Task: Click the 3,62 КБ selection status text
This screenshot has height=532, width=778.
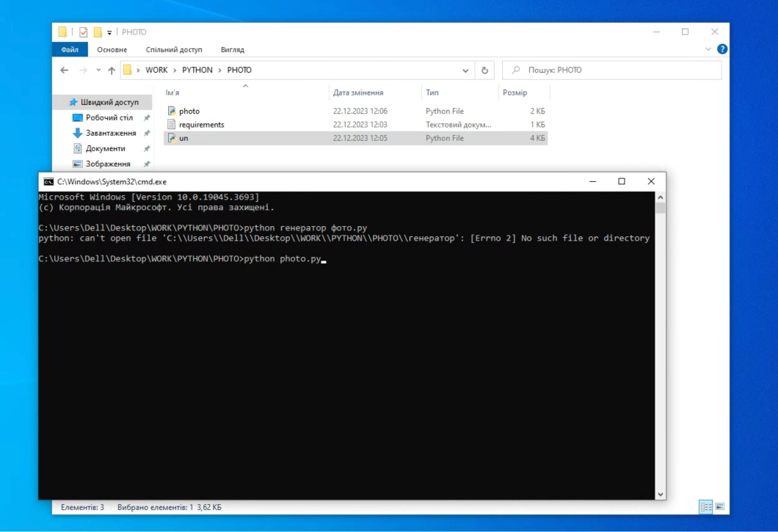Action: coord(209,507)
